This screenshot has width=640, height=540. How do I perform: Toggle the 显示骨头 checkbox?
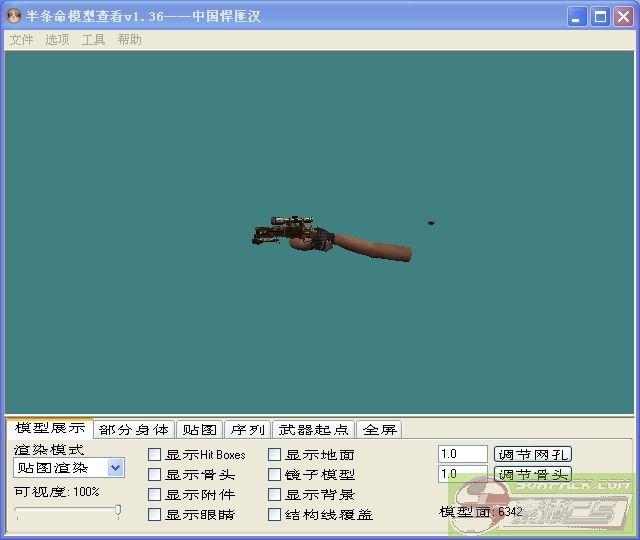(x=155, y=475)
